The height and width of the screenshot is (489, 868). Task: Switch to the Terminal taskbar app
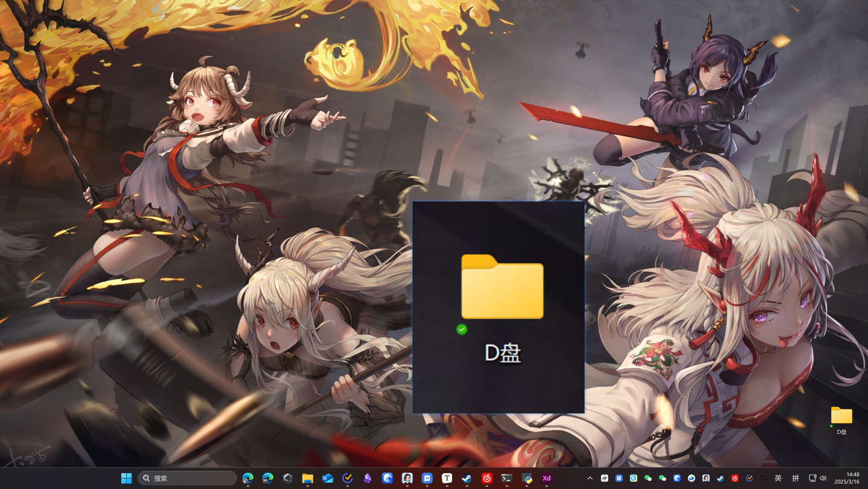[506, 478]
